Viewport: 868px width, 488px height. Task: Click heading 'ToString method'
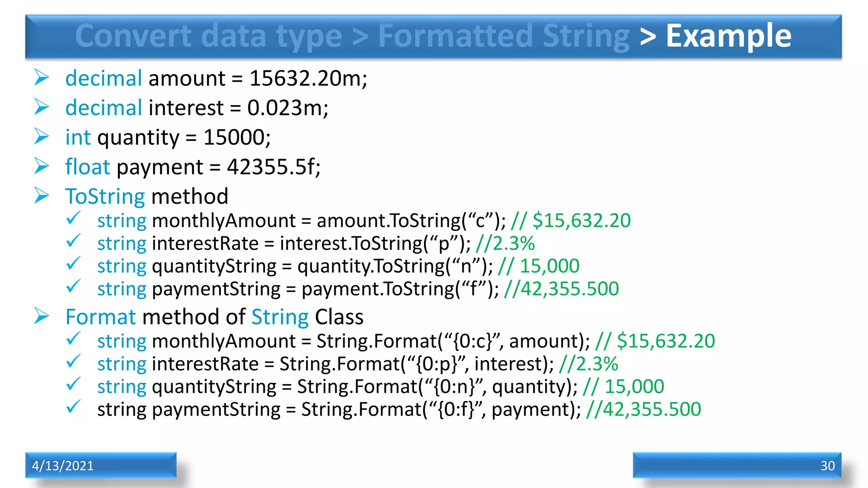click(147, 197)
